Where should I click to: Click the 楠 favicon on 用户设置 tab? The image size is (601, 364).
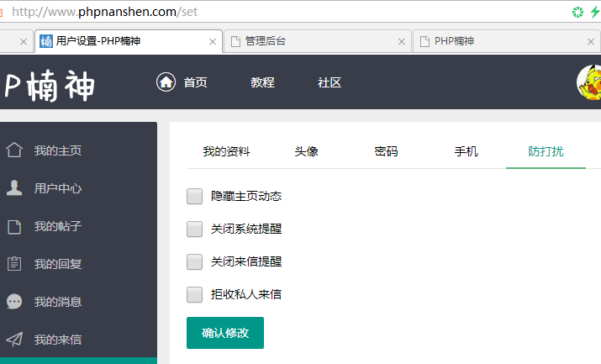(46, 41)
